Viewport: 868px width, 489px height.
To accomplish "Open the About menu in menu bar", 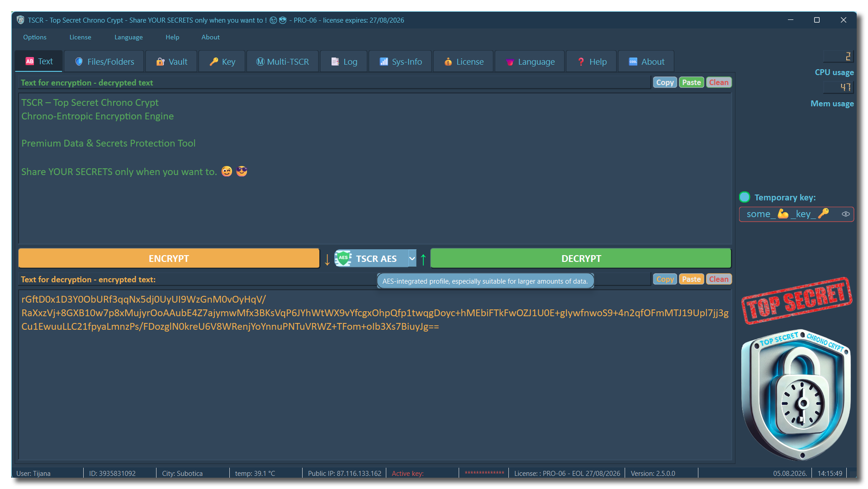I will [210, 37].
